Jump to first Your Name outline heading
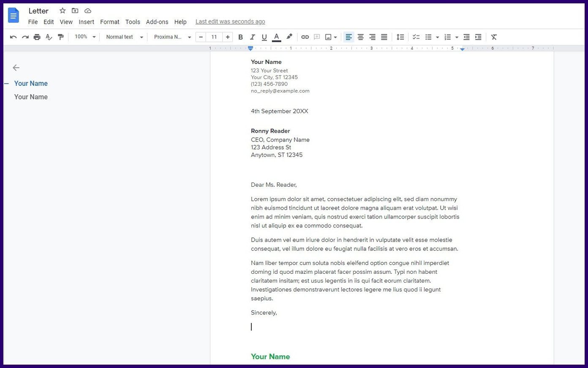 pos(31,84)
